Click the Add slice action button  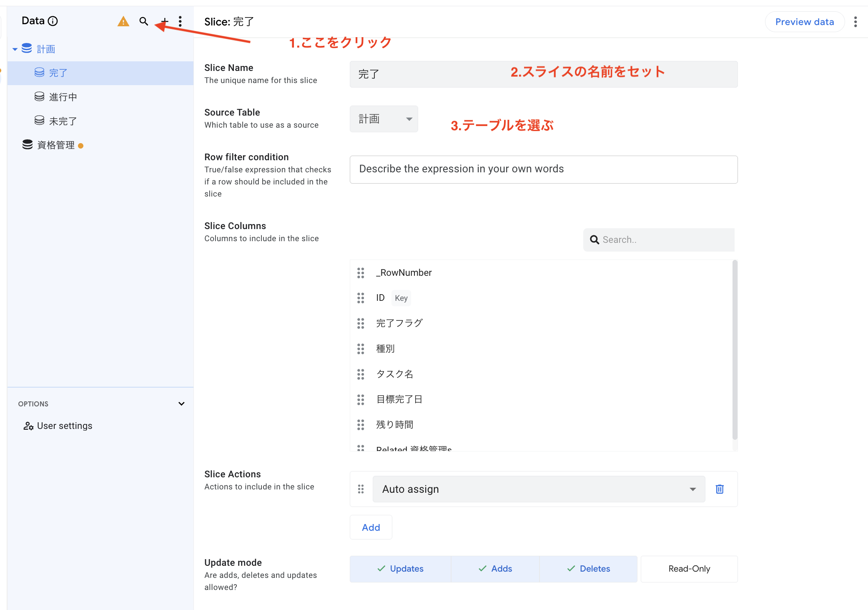tap(371, 527)
